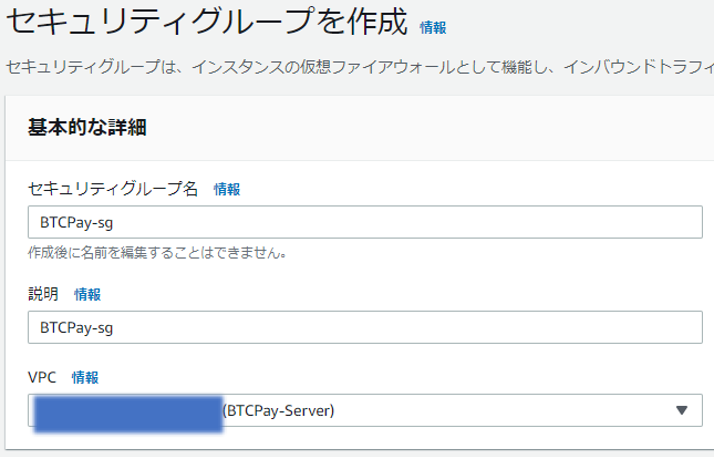The height and width of the screenshot is (457, 714).
Task: Focus the 説明 input field
Action: [x=365, y=327]
